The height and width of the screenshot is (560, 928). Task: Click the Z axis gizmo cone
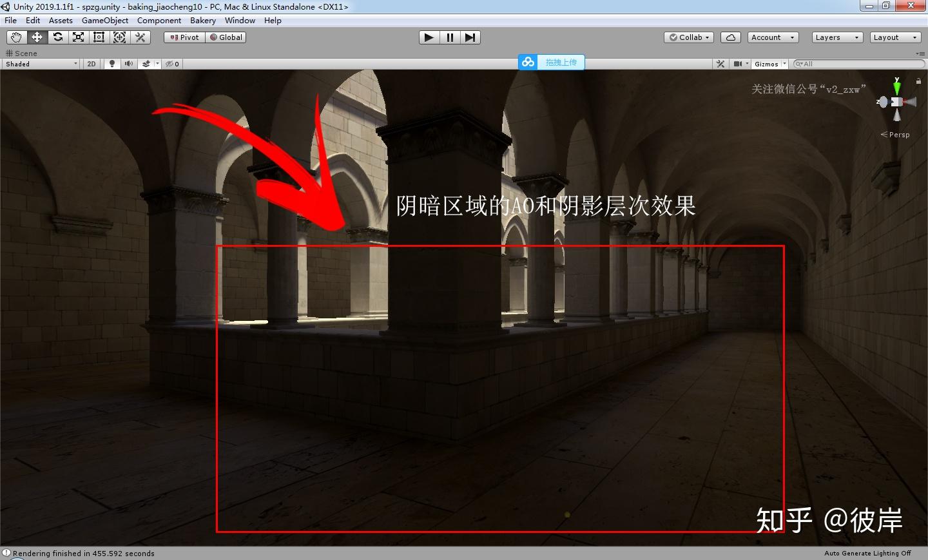(x=884, y=102)
